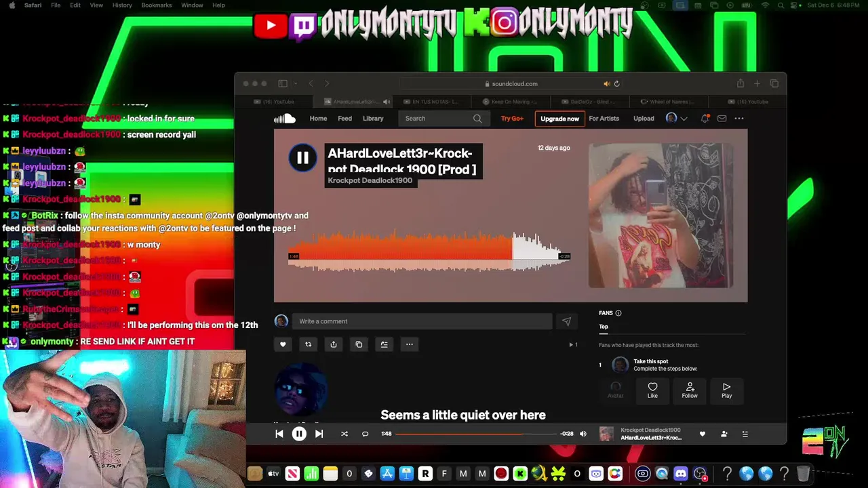This screenshot has width=868, height=488.
Task: Go to the Home tab in SoundCloud
Action: point(318,119)
